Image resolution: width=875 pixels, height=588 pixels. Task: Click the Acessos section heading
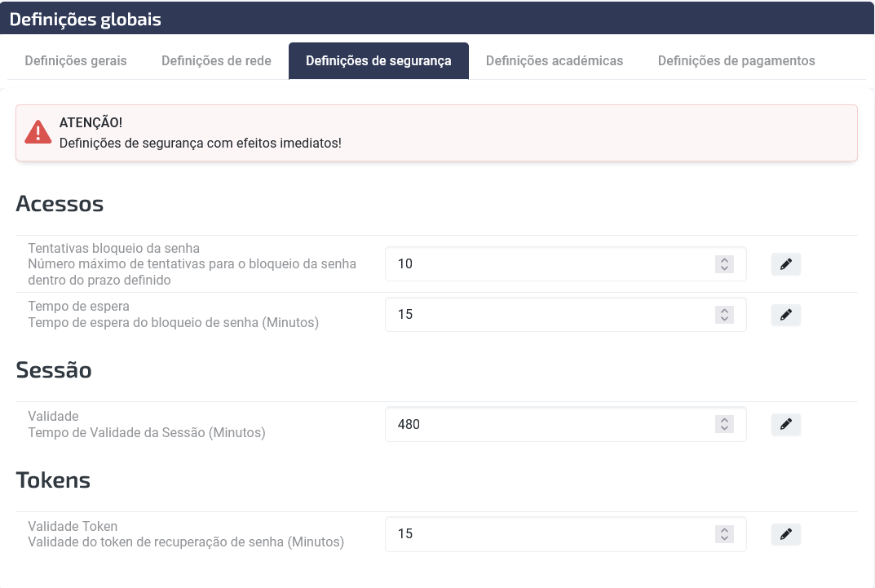pyautogui.click(x=60, y=204)
